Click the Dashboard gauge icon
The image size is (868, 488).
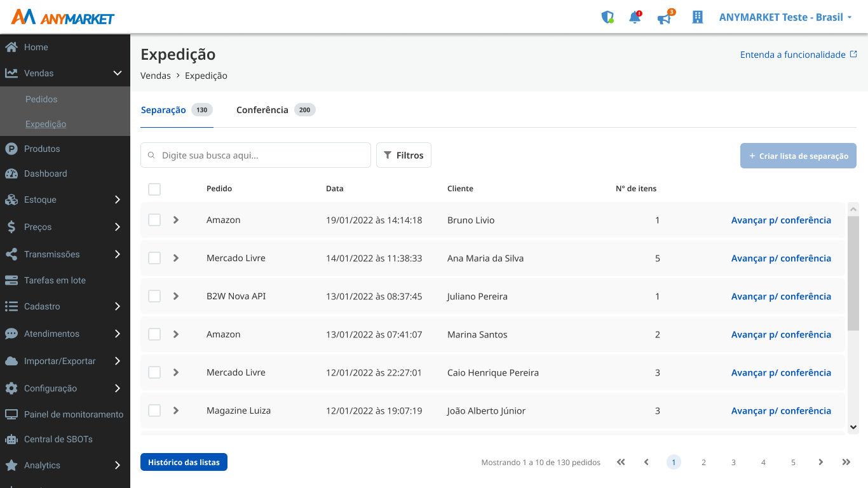point(11,173)
